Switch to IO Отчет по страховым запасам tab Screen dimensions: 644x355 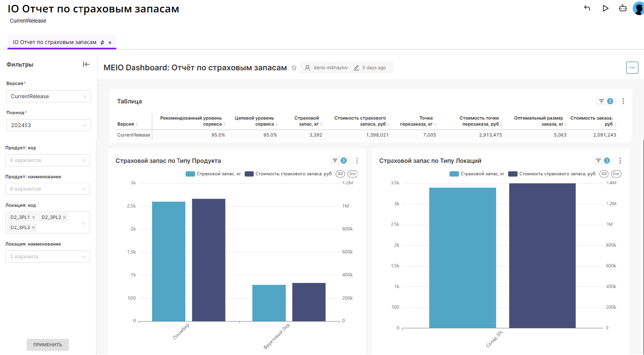click(55, 42)
